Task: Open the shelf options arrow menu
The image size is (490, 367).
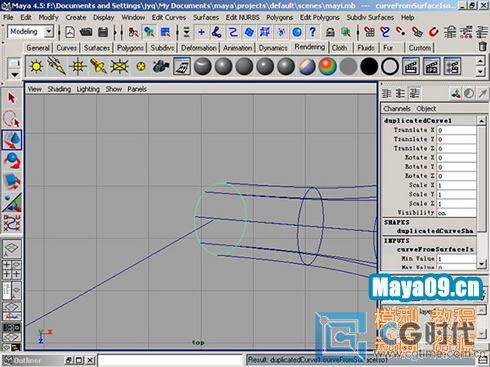Action: [14, 74]
